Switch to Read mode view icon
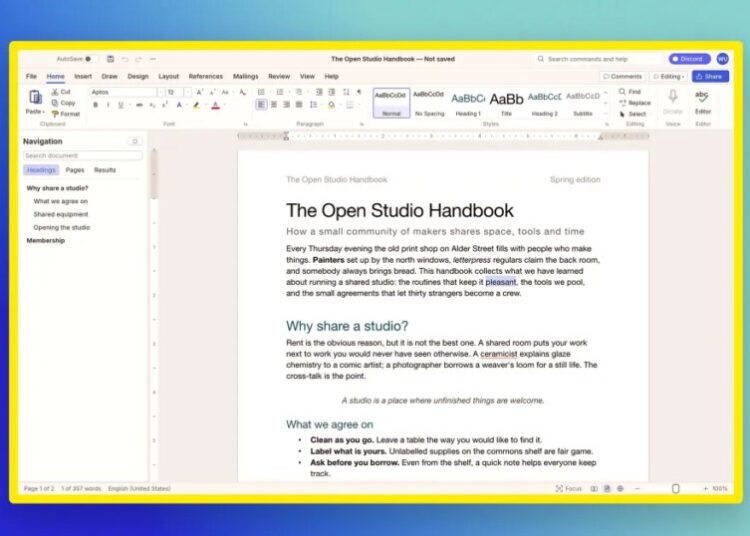The width and height of the screenshot is (750, 536). tap(594, 489)
